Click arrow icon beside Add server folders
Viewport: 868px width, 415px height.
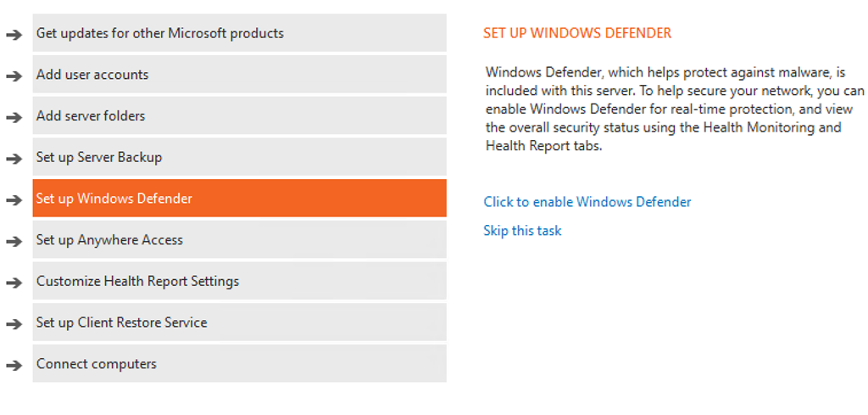click(x=14, y=117)
